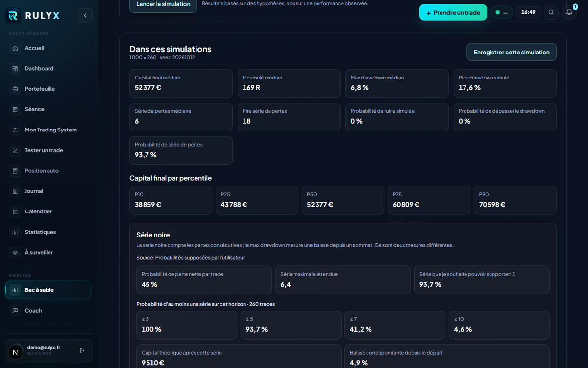Click Pire série de pertes value 18

point(246,121)
